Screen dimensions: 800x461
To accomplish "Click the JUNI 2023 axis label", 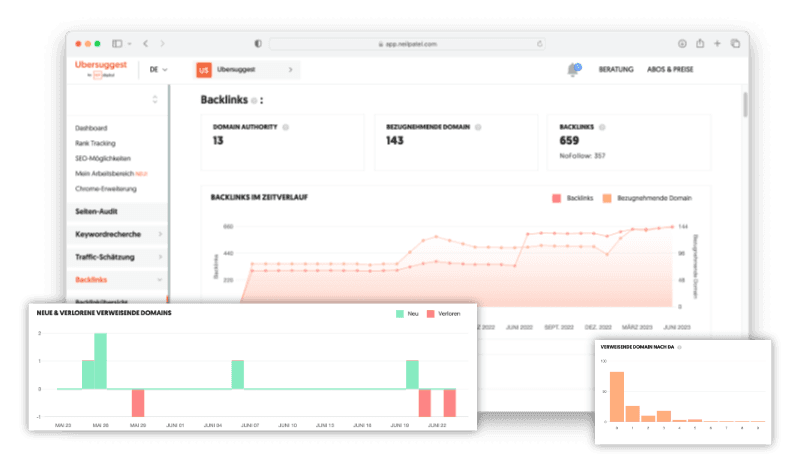I will pos(677,327).
